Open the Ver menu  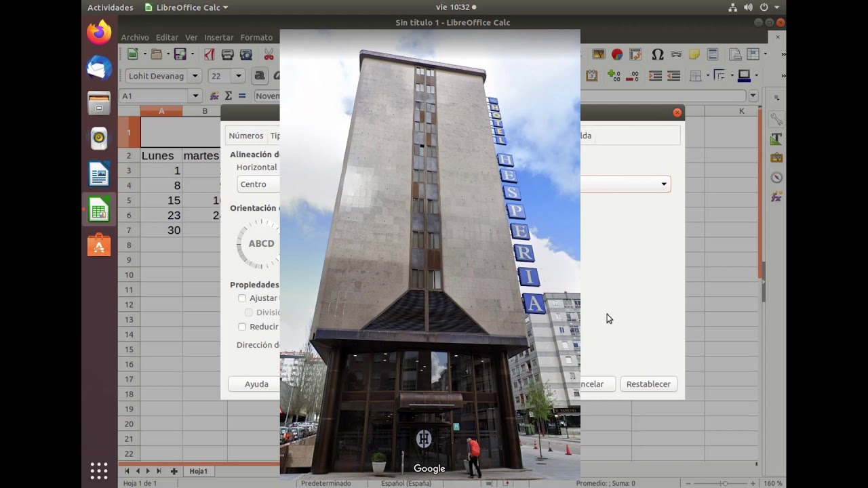point(191,37)
